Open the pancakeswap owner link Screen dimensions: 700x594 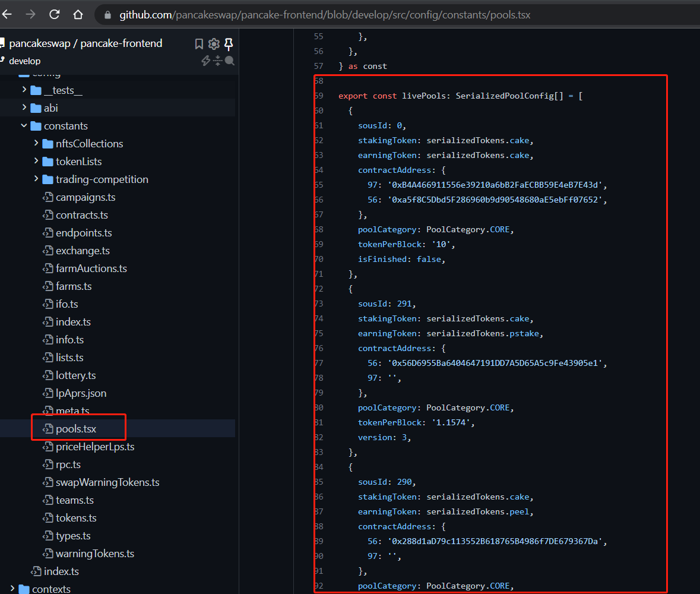click(x=40, y=43)
